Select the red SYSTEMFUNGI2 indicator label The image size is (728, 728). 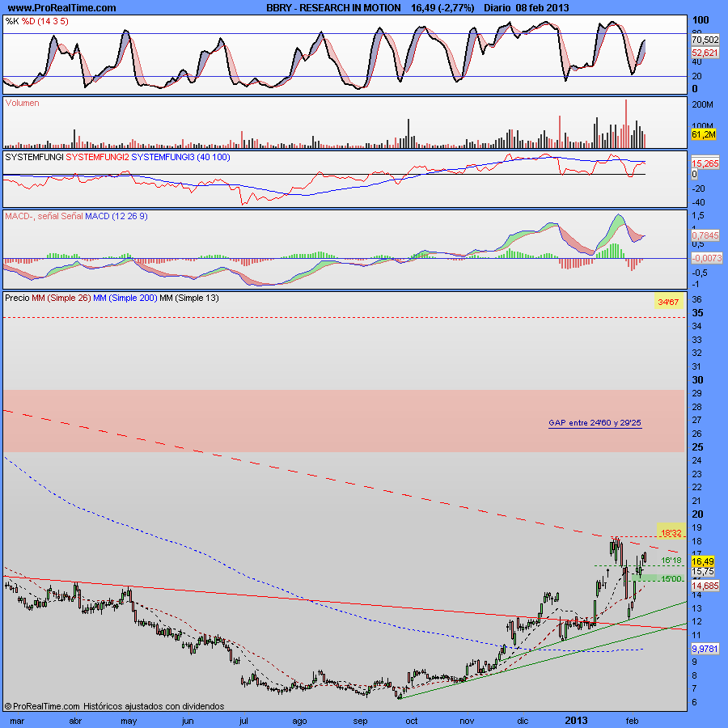(98, 158)
